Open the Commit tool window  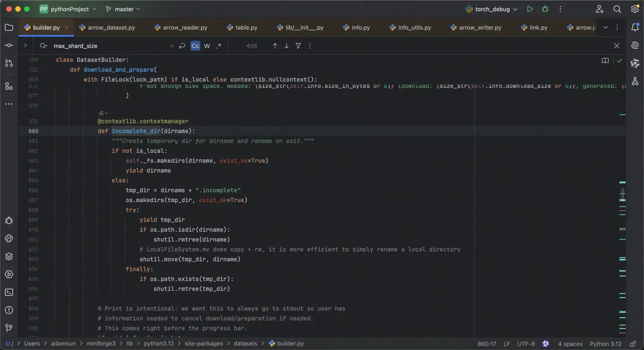tap(9, 45)
